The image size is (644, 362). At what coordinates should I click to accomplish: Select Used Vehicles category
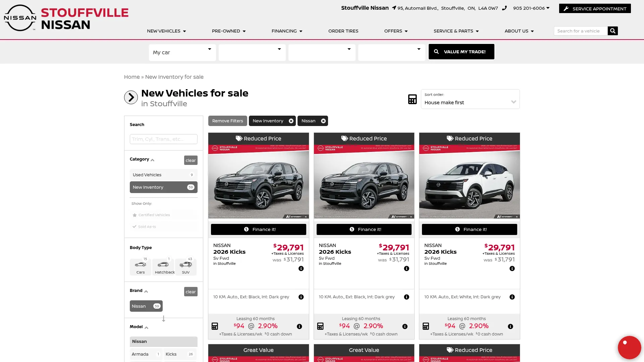(163, 175)
